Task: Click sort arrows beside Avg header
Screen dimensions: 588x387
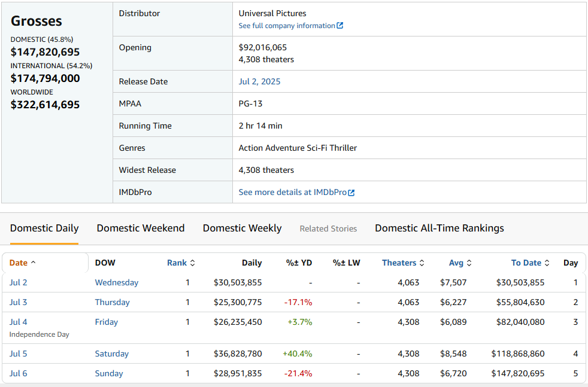Action: coord(469,263)
